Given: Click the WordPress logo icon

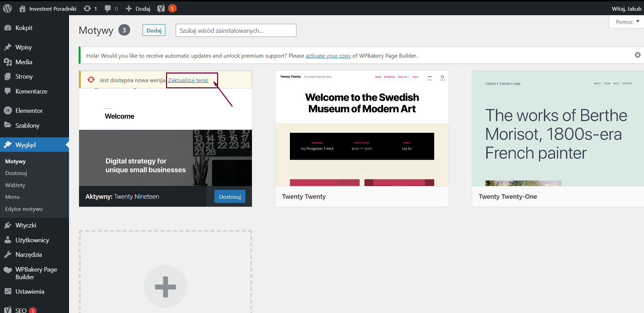Looking at the screenshot, I should tap(7, 8).
